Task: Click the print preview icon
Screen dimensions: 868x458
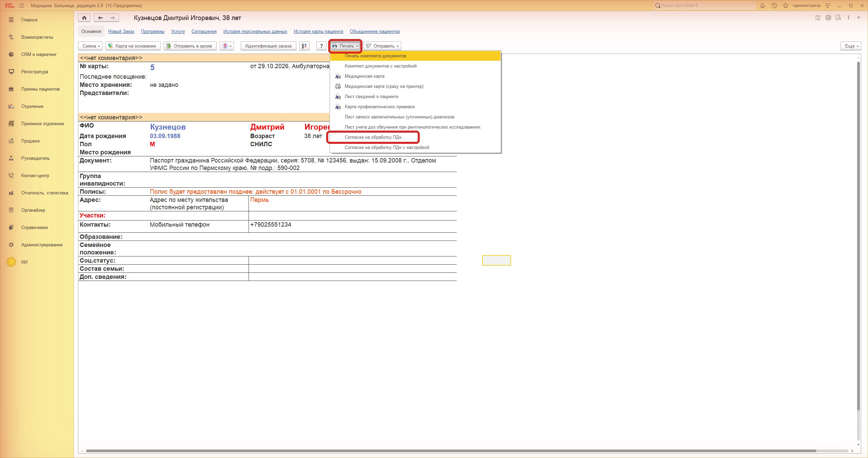Action: 839,18
